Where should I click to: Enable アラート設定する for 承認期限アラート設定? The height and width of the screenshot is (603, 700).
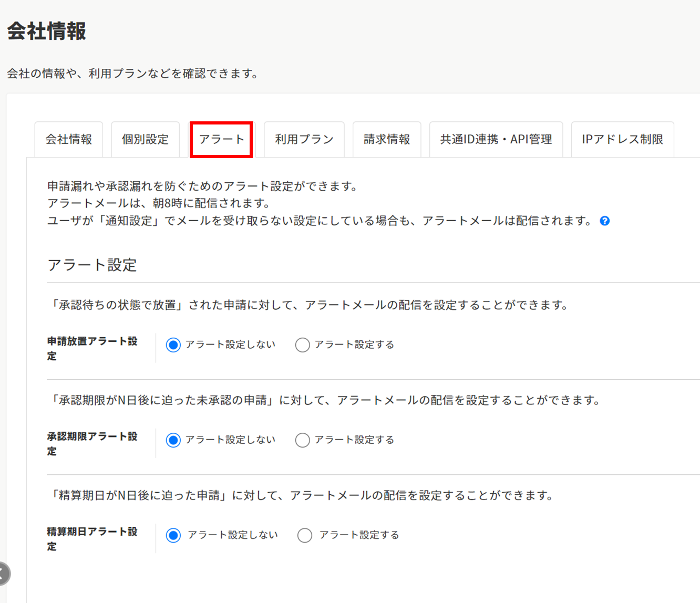302,440
